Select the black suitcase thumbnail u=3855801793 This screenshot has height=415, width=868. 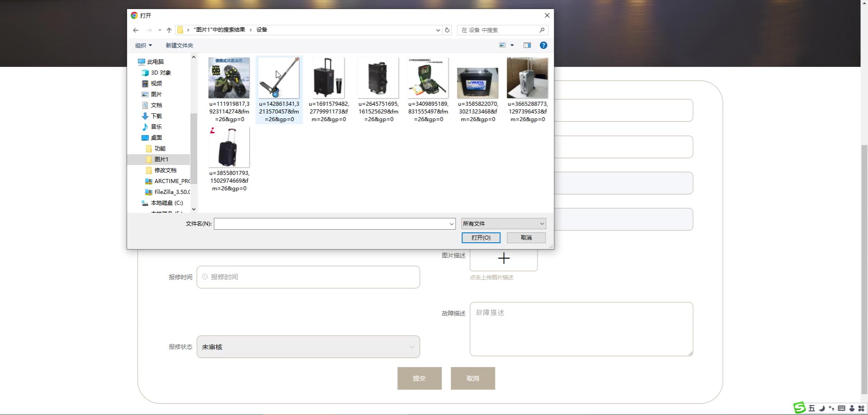point(229,148)
